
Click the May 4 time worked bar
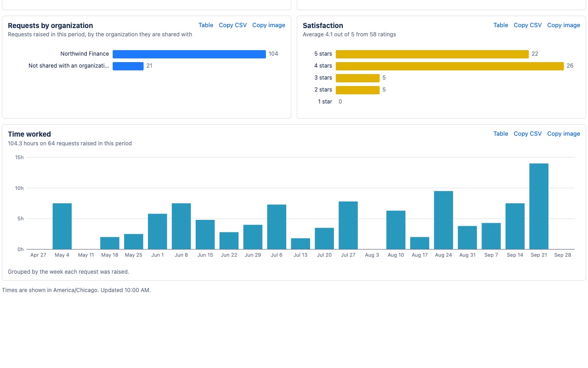(62, 226)
